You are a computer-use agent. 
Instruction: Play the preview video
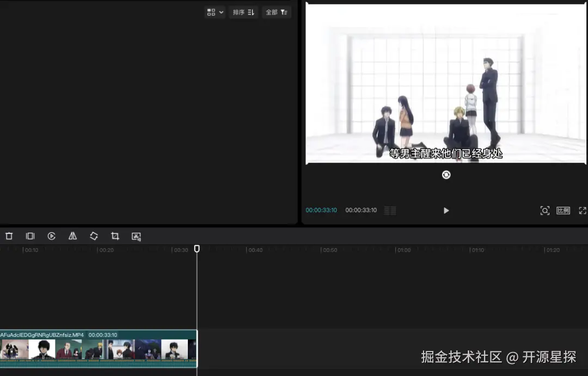pos(446,211)
